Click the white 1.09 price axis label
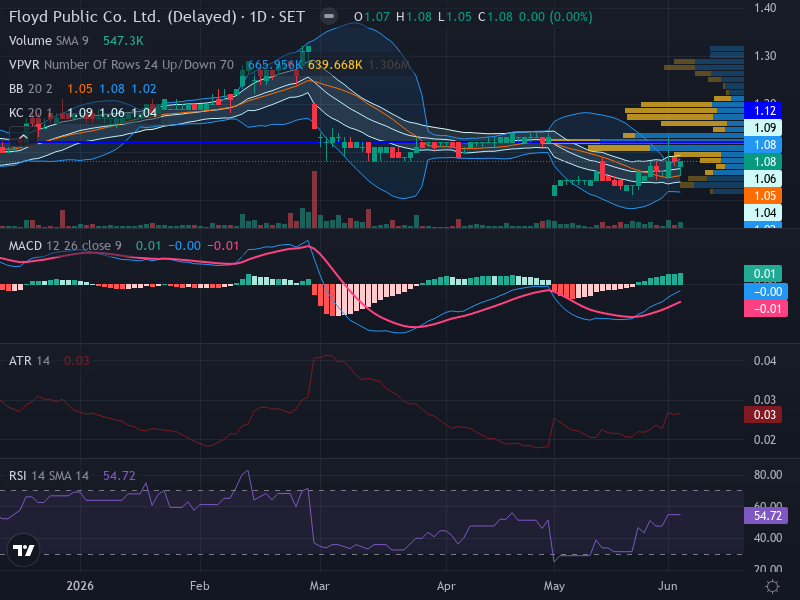Screen dimensions: 800x600 (764, 128)
